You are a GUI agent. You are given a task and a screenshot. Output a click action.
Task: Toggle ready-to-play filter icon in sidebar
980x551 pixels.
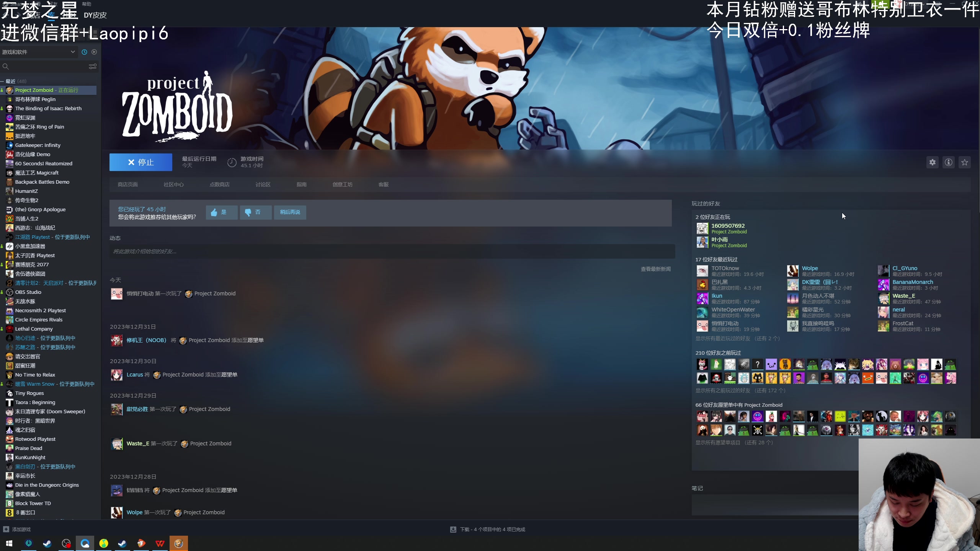coord(94,52)
